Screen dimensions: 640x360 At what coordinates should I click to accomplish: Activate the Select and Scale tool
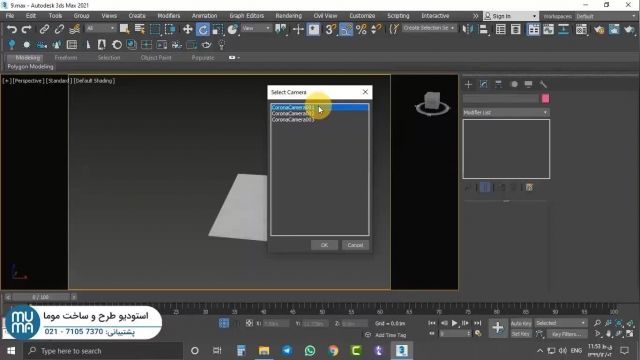(218, 29)
